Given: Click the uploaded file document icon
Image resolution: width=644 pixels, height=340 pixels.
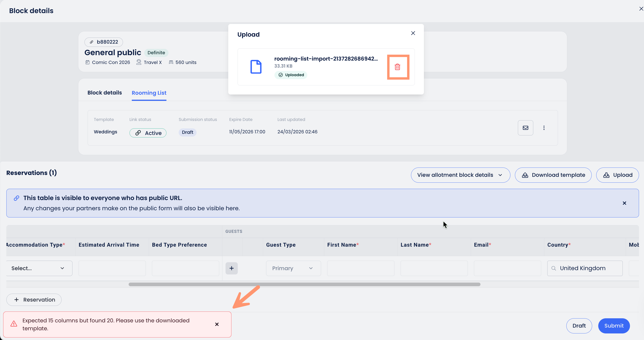Looking at the screenshot, I should pyautogui.click(x=256, y=67).
